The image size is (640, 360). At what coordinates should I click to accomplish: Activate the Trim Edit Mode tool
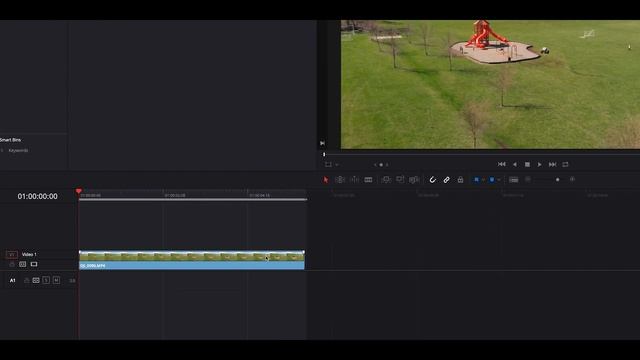pos(340,180)
